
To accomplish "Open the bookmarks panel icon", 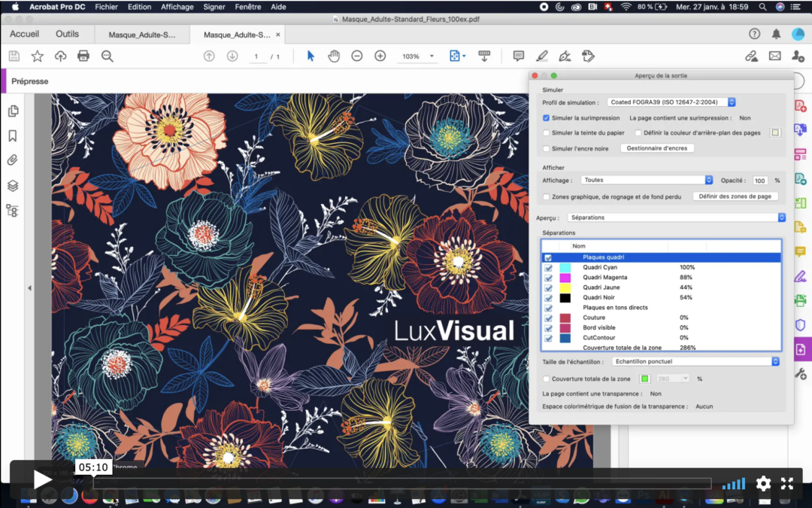I will pos(13,136).
